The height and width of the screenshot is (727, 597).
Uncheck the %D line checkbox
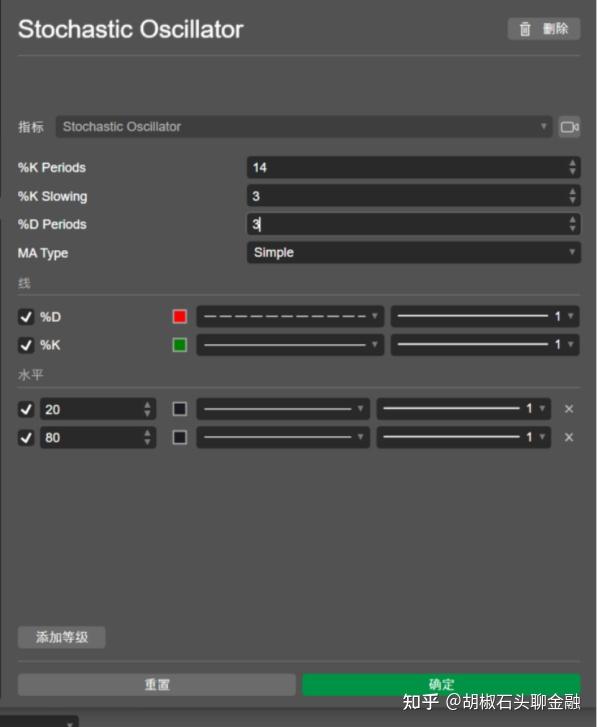tap(26, 317)
